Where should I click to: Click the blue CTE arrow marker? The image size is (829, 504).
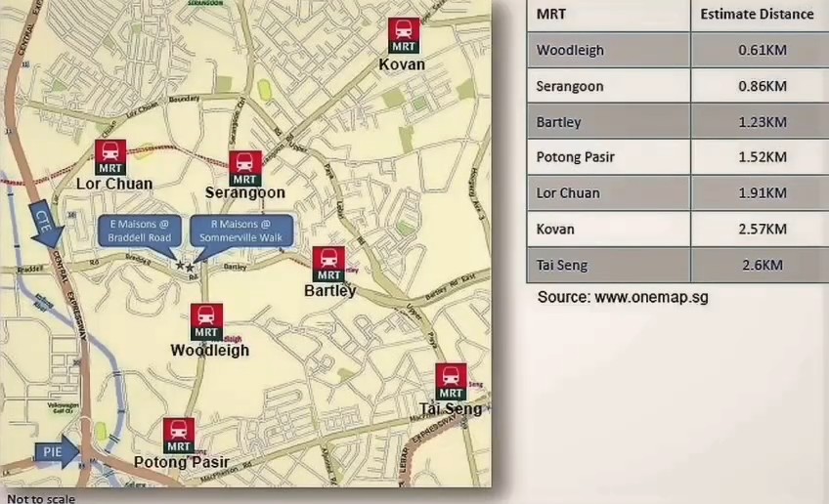click(45, 224)
